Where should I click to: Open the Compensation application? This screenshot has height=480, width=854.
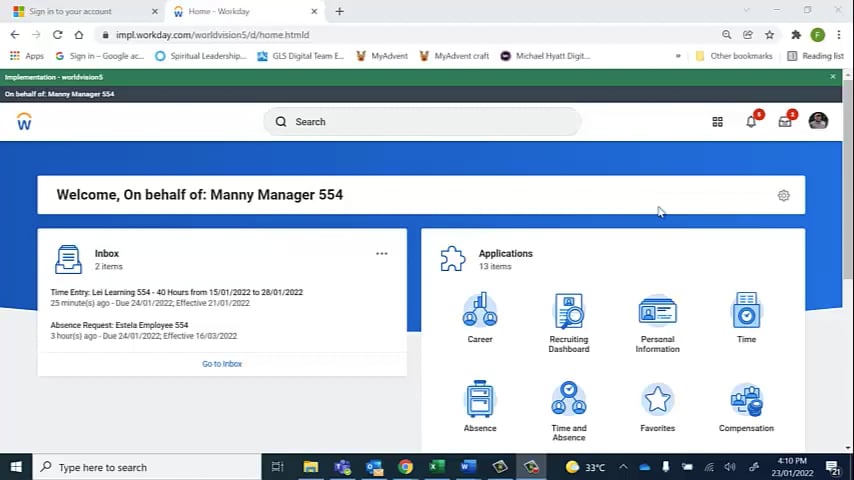746,407
